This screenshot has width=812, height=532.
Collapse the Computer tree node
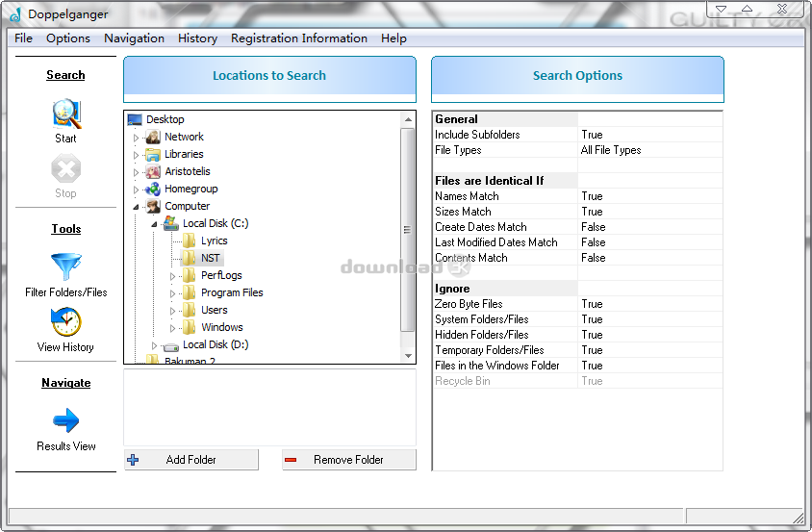click(x=136, y=207)
